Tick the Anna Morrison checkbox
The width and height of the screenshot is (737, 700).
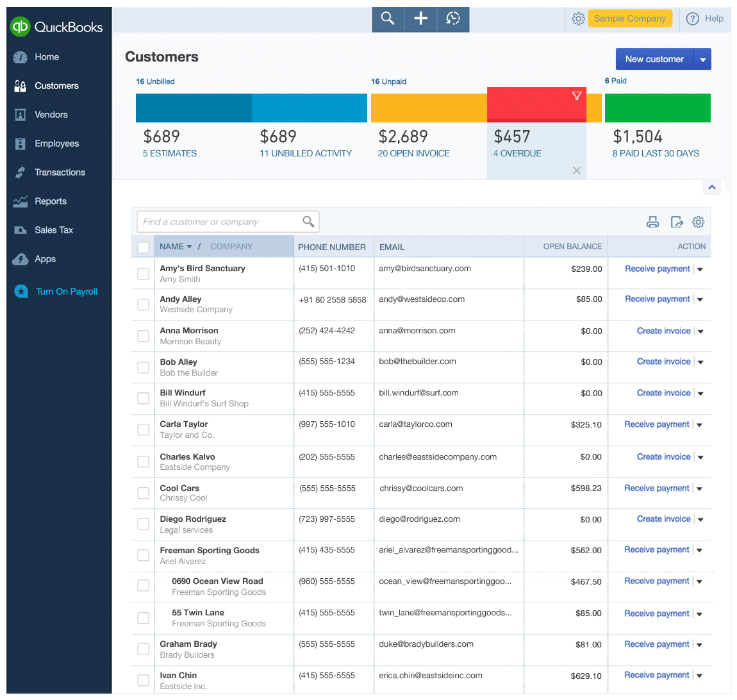(144, 336)
